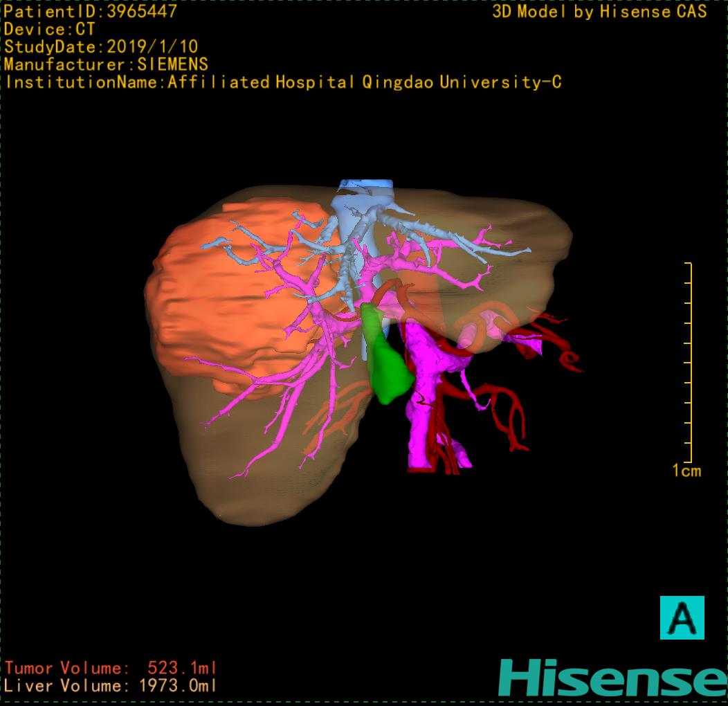Click the StudyDate 2019/1/10 text
The height and width of the screenshot is (706, 728).
tap(101, 47)
